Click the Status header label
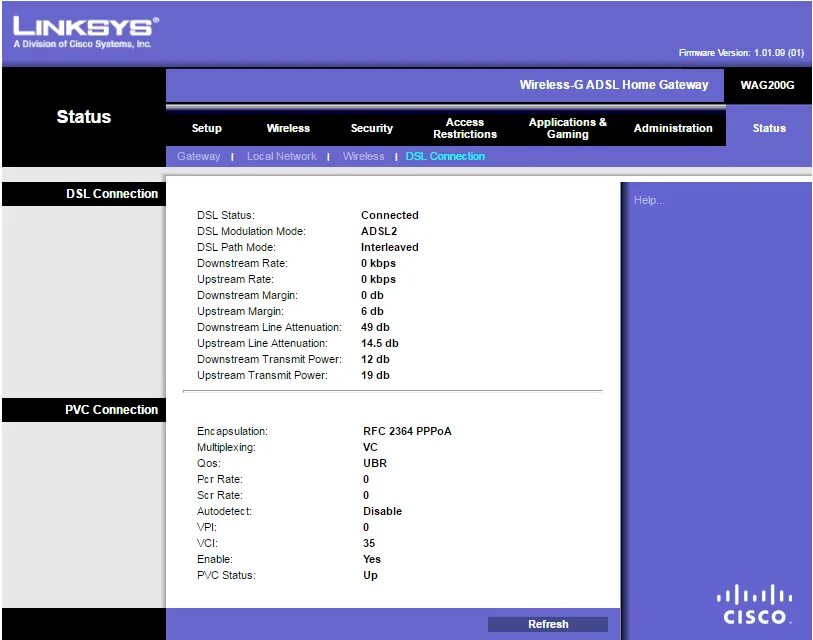 tap(83, 117)
